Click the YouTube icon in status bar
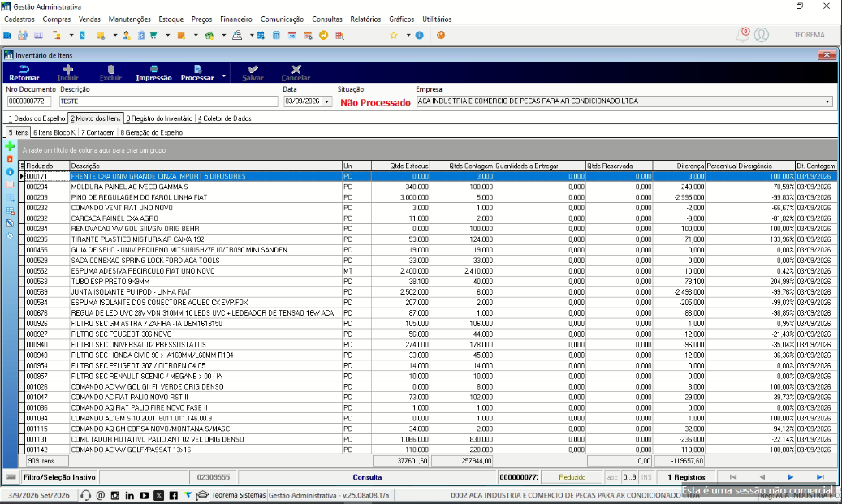842x504 pixels. [x=144, y=495]
